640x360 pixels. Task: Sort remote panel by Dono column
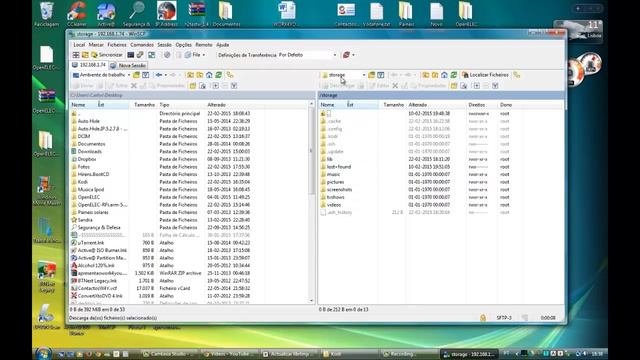(506, 105)
